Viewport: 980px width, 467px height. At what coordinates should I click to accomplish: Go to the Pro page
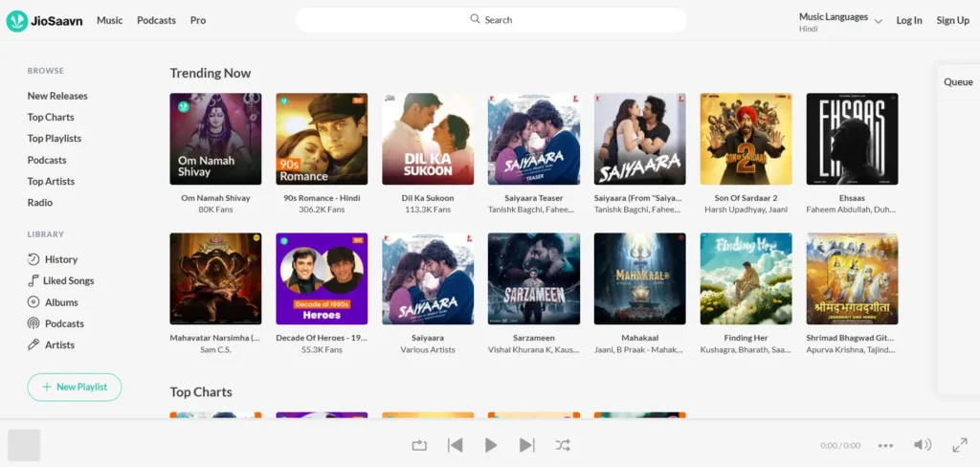point(198,20)
